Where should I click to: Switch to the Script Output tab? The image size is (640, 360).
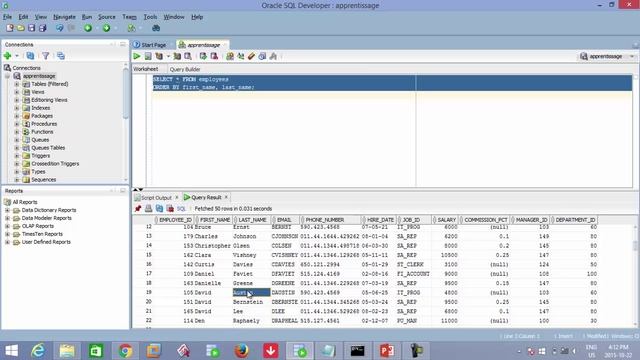[156, 198]
